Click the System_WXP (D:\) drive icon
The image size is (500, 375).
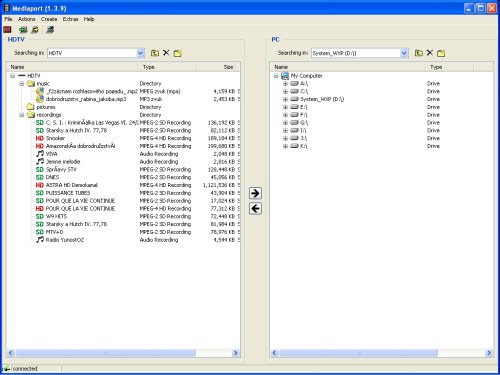(294, 99)
